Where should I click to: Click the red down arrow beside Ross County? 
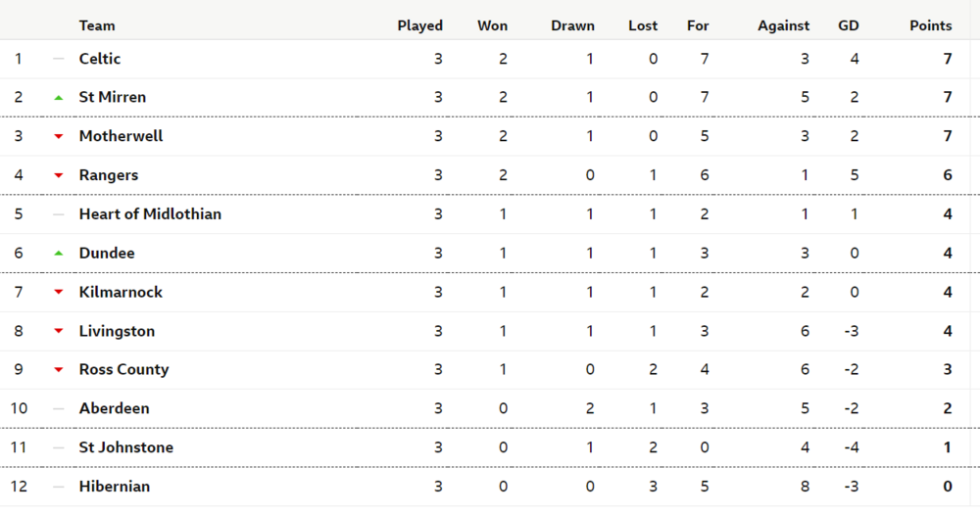point(59,370)
